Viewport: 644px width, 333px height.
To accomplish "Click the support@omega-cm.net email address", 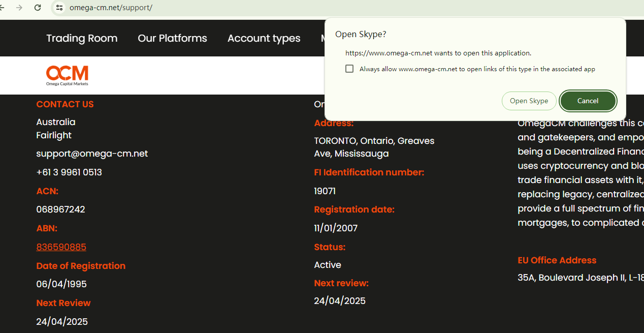I will click(x=92, y=154).
